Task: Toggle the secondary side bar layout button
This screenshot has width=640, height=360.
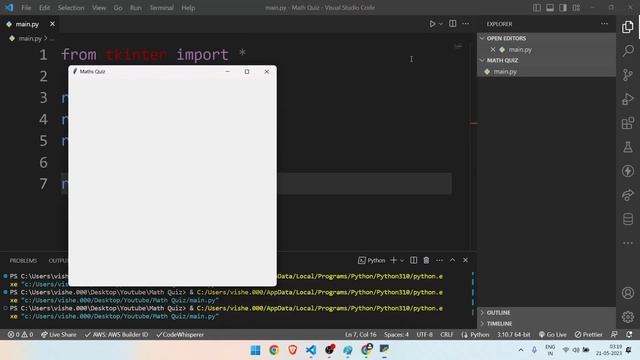Action: [x=563, y=8]
